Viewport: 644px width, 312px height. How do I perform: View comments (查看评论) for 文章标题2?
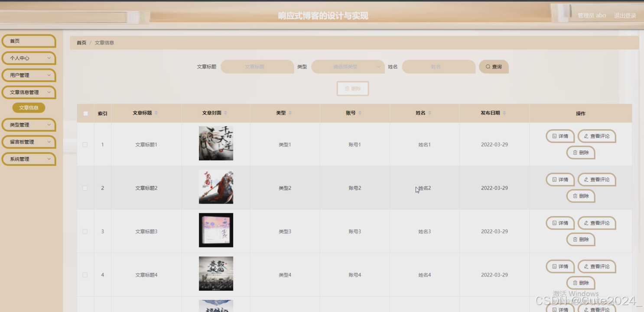pyautogui.click(x=597, y=179)
